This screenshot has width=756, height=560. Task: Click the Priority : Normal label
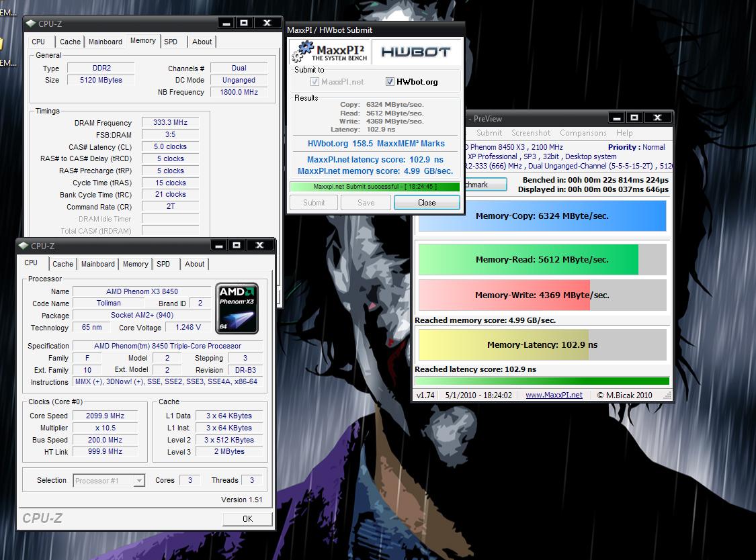click(636, 147)
